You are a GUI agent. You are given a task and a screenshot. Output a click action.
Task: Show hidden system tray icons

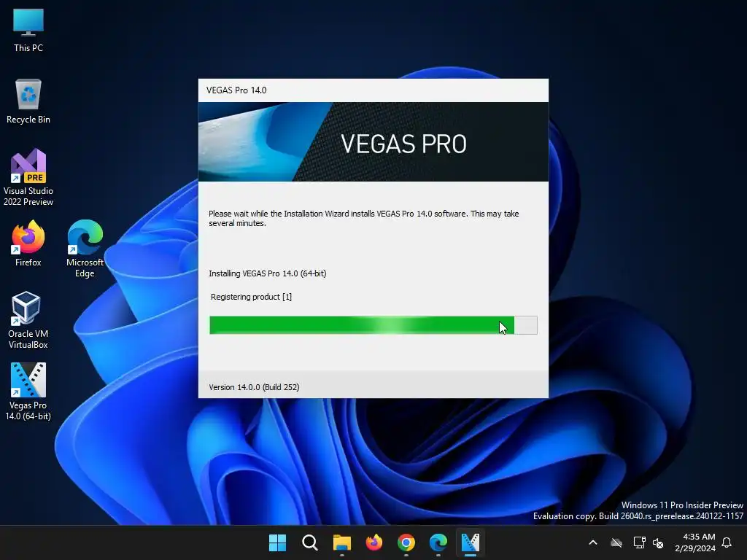(x=593, y=542)
